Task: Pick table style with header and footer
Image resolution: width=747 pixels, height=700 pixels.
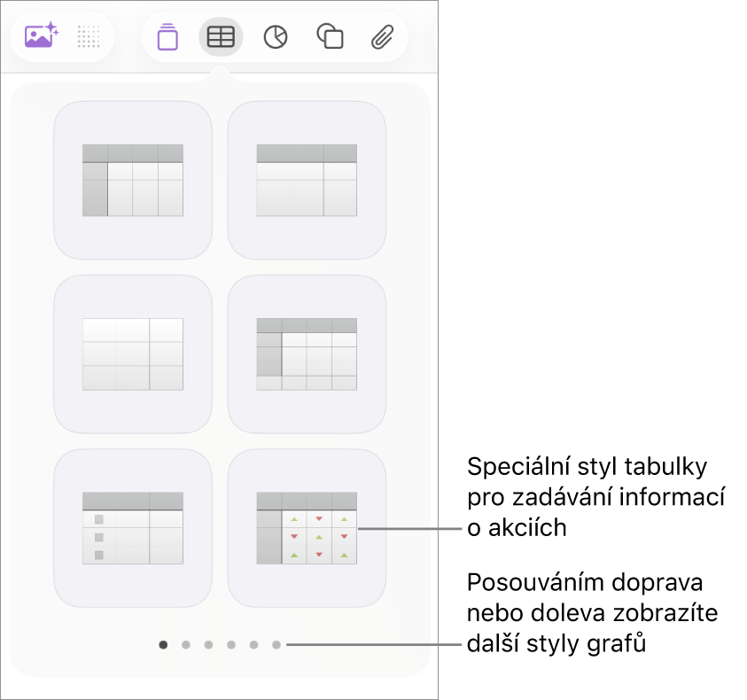Action: pyautogui.click(x=307, y=354)
